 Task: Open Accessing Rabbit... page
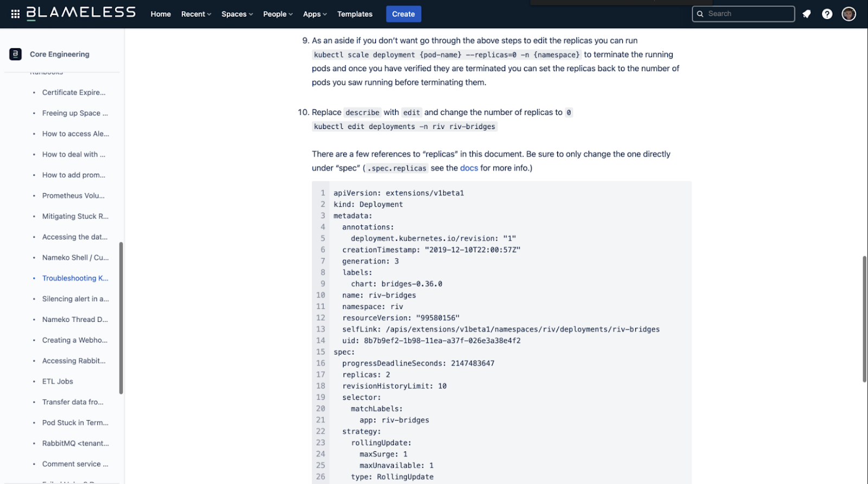pos(74,360)
